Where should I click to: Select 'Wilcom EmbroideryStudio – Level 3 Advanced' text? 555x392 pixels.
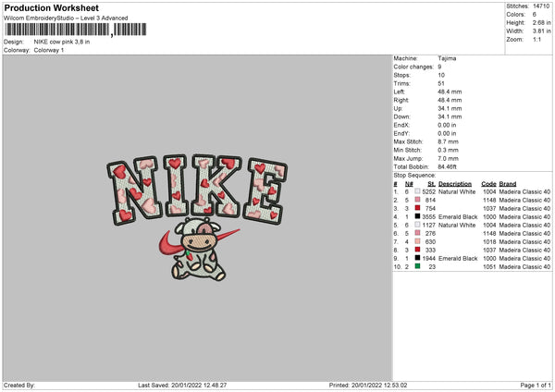click(66, 18)
